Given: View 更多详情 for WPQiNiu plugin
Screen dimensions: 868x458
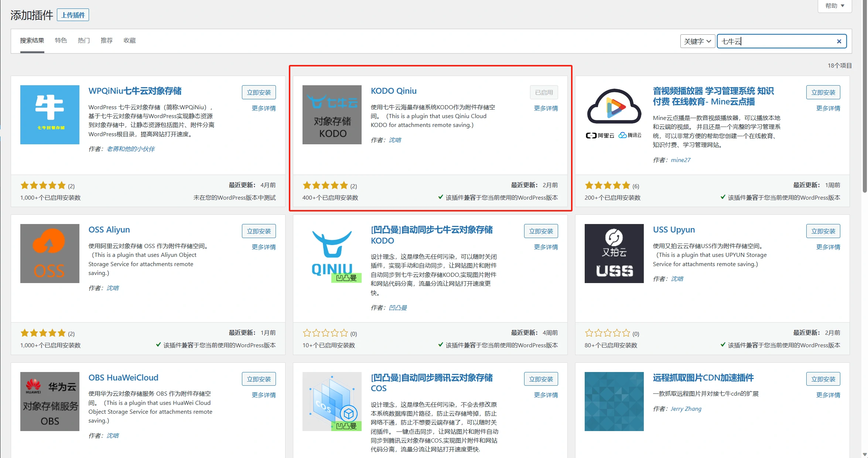Looking at the screenshot, I should [264, 109].
